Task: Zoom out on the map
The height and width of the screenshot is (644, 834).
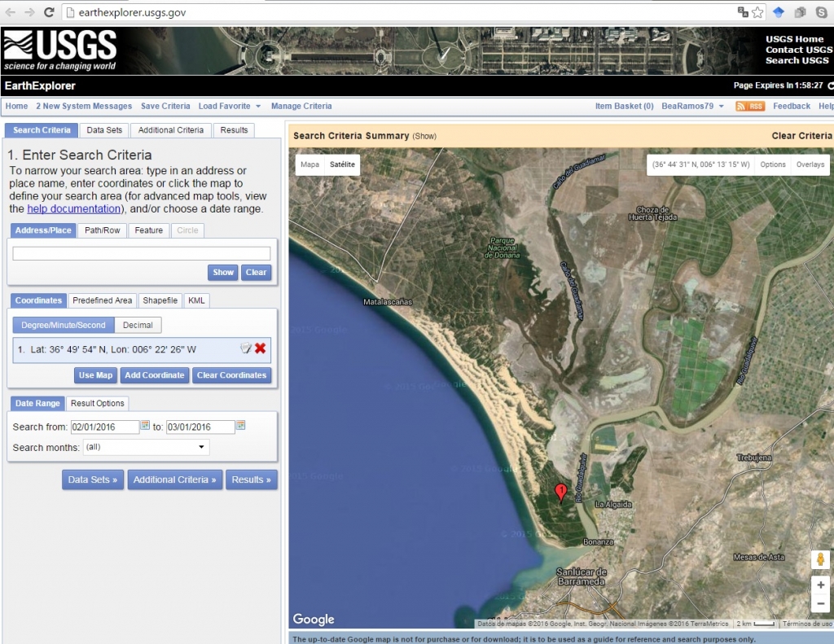Action: [x=820, y=603]
